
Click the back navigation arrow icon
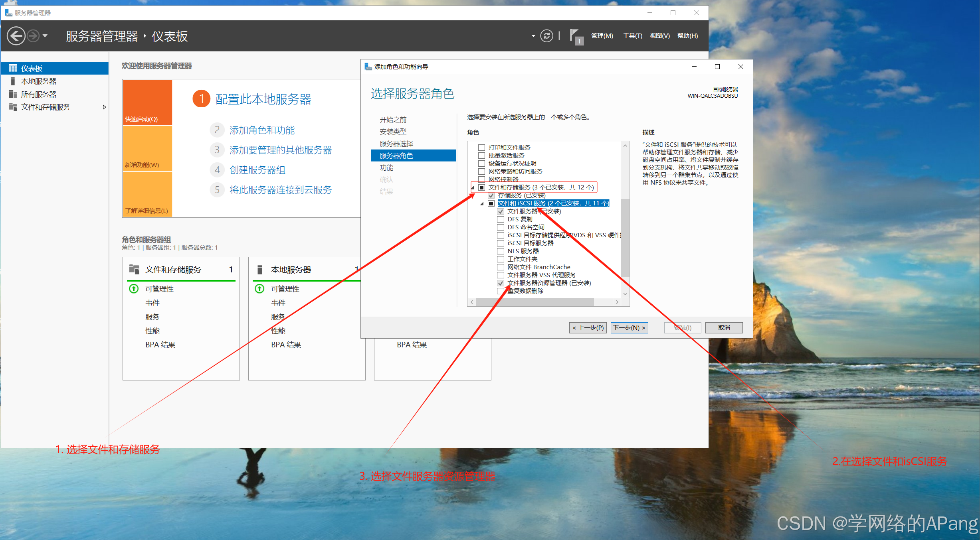[16, 36]
